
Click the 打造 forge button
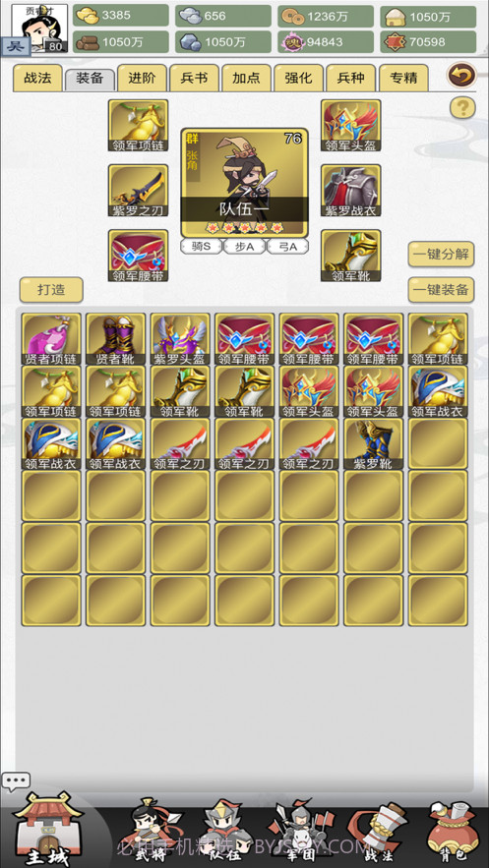click(x=51, y=290)
